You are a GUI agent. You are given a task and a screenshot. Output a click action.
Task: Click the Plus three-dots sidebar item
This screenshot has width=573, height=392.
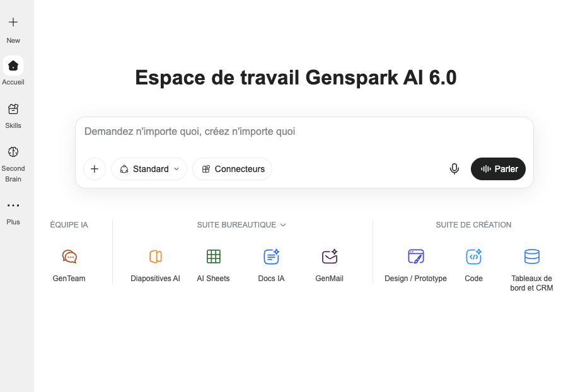coord(13,205)
